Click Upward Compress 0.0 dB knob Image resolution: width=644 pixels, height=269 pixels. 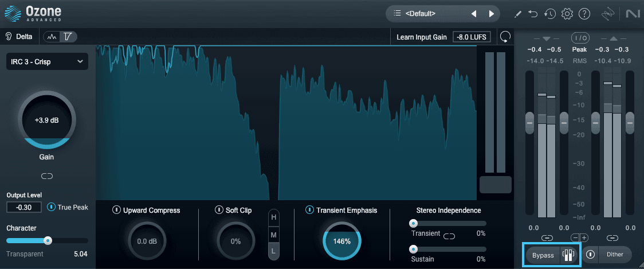tap(147, 241)
